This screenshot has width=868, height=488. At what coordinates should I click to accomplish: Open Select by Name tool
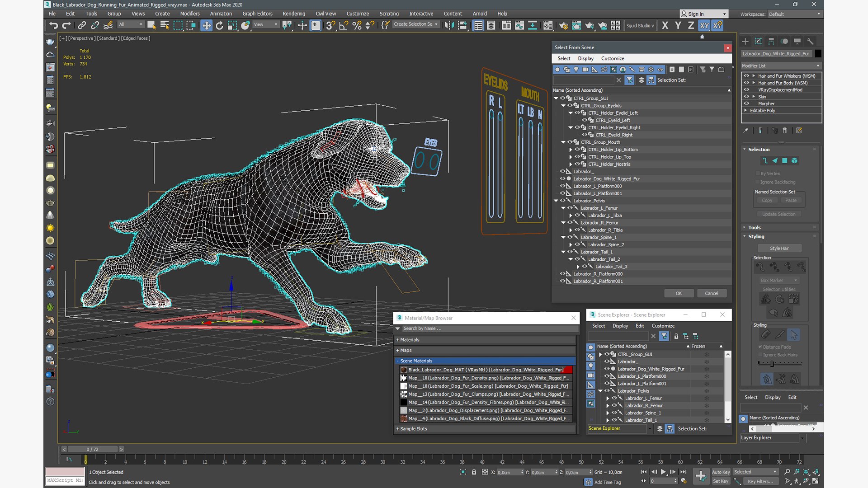coord(165,25)
